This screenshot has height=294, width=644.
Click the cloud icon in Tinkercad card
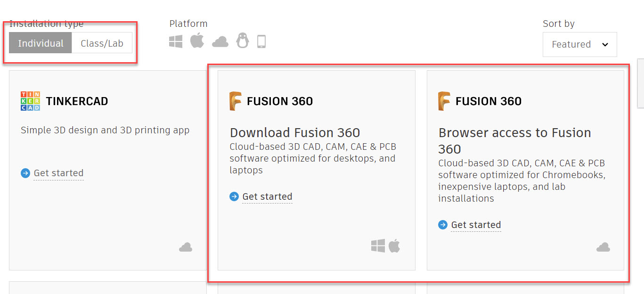186,247
